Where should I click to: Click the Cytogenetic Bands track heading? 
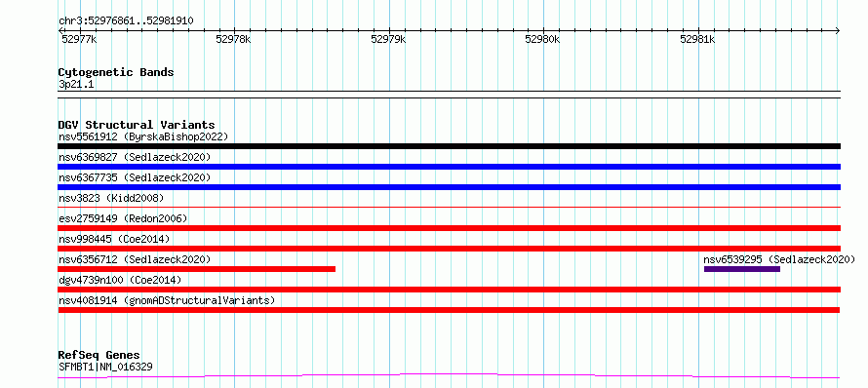(x=116, y=72)
